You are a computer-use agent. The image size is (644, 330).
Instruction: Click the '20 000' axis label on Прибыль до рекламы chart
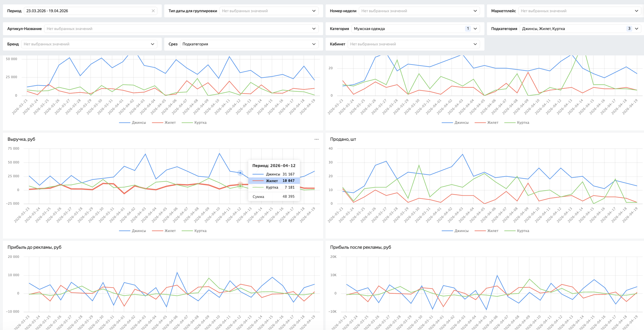pos(14,257)
